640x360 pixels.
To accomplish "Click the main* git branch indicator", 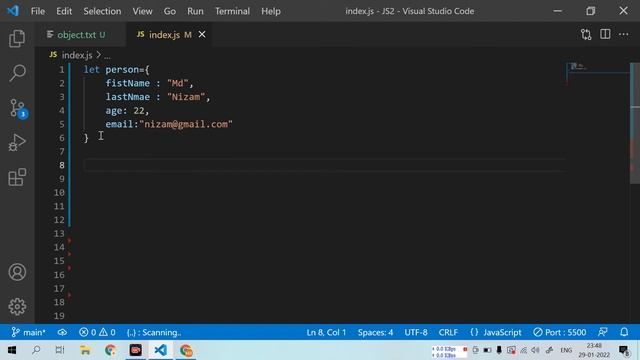I will tap(28, 332).
